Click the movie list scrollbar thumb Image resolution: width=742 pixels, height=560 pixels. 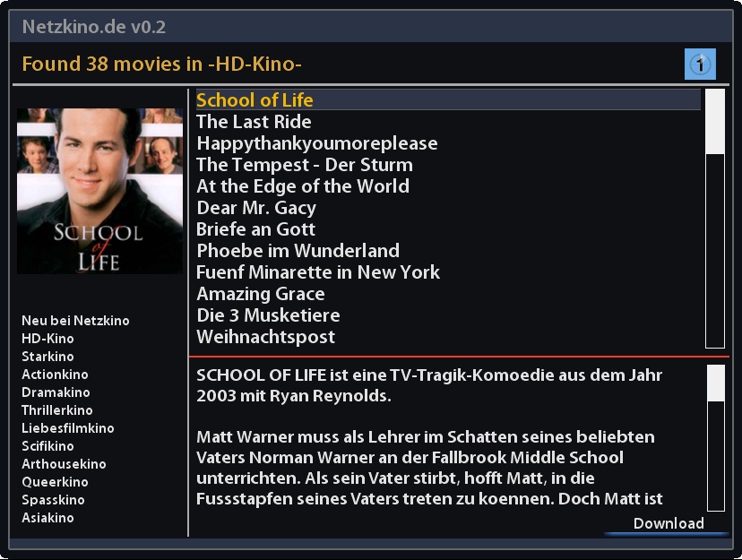(715, 122)
